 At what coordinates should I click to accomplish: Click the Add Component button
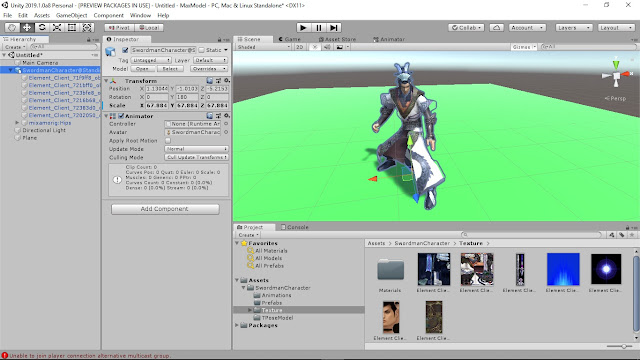point(165,209)
